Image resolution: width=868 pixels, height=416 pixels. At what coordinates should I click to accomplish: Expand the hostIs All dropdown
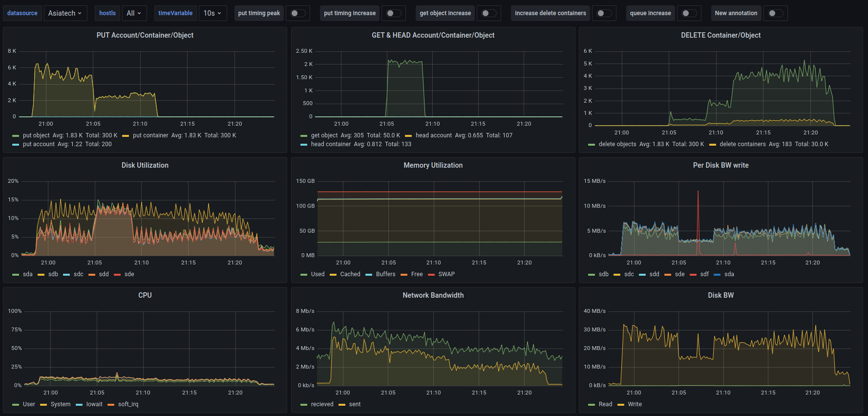(133, 13)
